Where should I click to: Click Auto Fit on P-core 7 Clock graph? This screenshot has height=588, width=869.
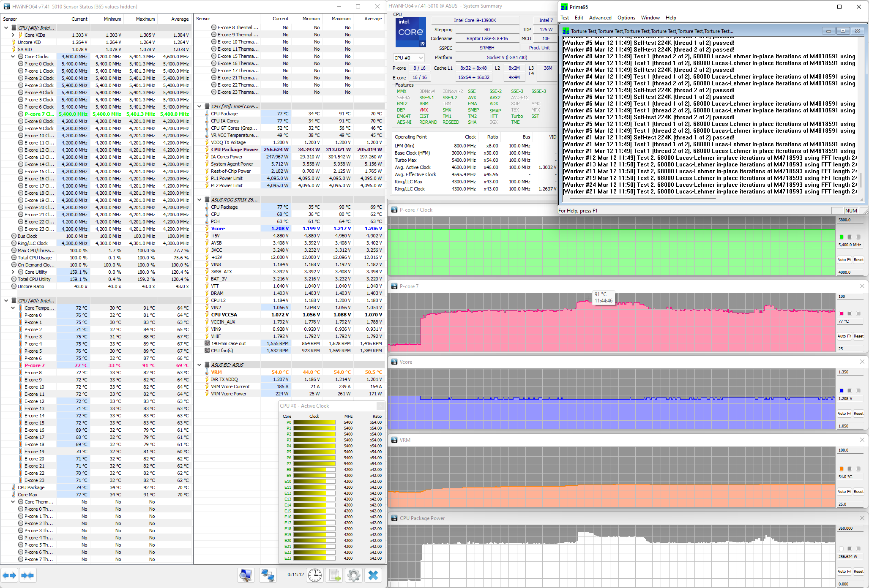844,260
